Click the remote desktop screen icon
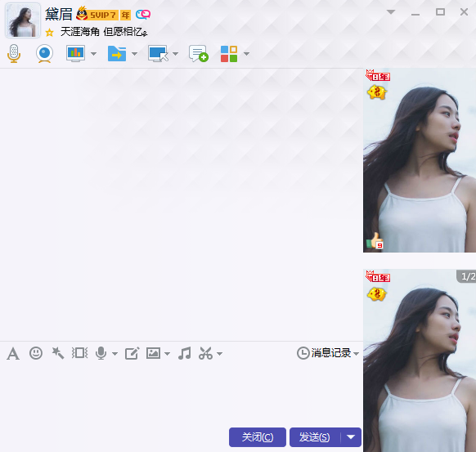 point(158,54)
